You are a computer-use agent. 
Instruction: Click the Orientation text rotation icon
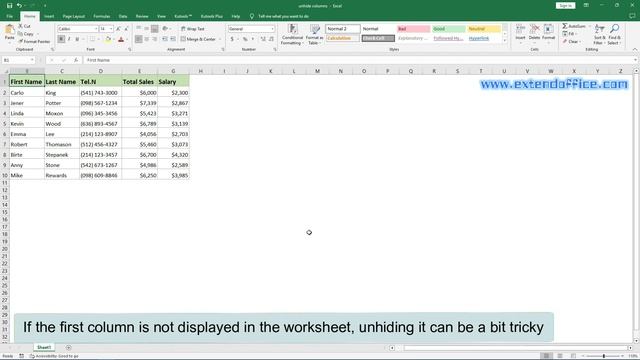(x=165, y=29)
